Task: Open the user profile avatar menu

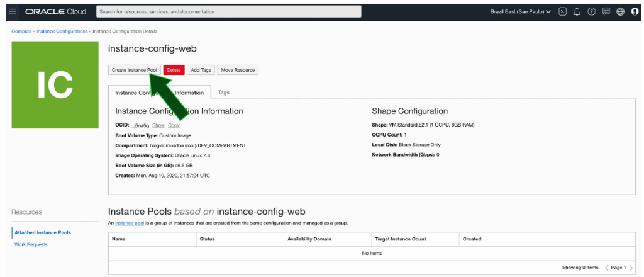Action: (635, 11)
